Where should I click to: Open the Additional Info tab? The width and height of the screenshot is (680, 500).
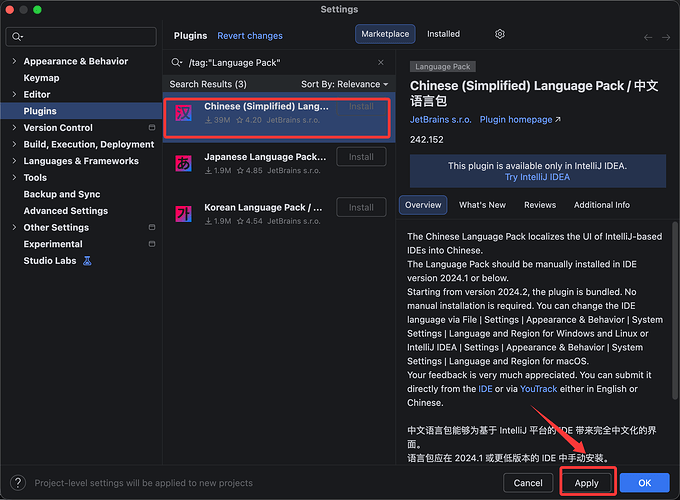coord(602,205)
